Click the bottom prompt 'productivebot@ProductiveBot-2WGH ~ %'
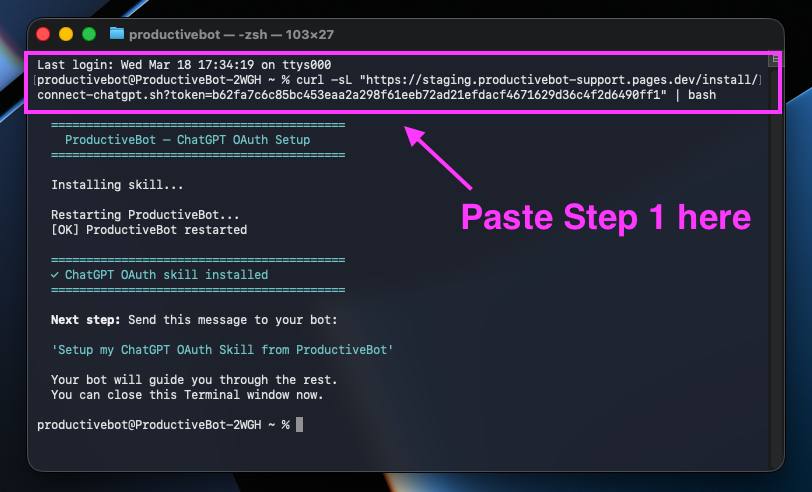The width and height of the screenshot is (812, 492). [163, 425]
